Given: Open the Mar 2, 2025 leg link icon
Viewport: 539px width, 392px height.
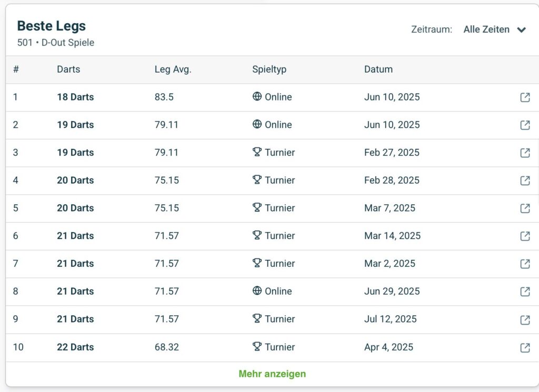Looking at the screenshot, I should pos(525,264).
